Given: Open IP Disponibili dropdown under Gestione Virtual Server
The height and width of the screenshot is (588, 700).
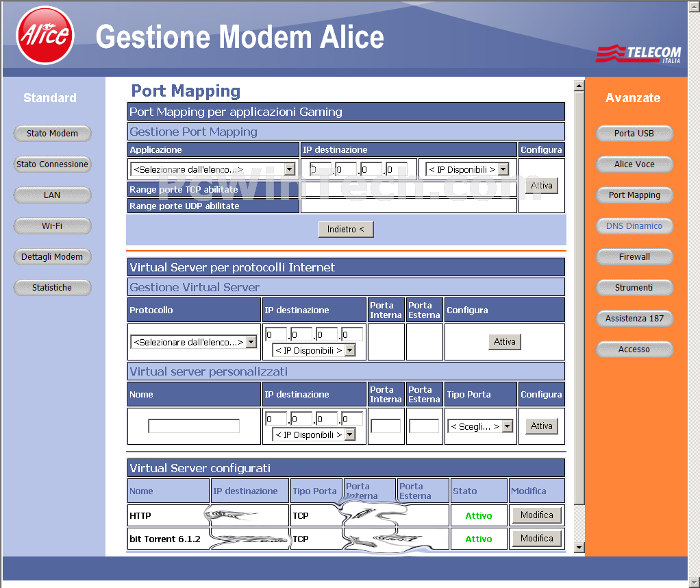Looking at the screenshot, I should (314, 350).
